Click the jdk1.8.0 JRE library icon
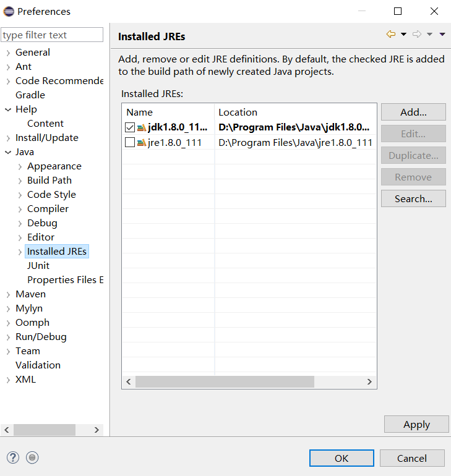 (x=142, y=127)
